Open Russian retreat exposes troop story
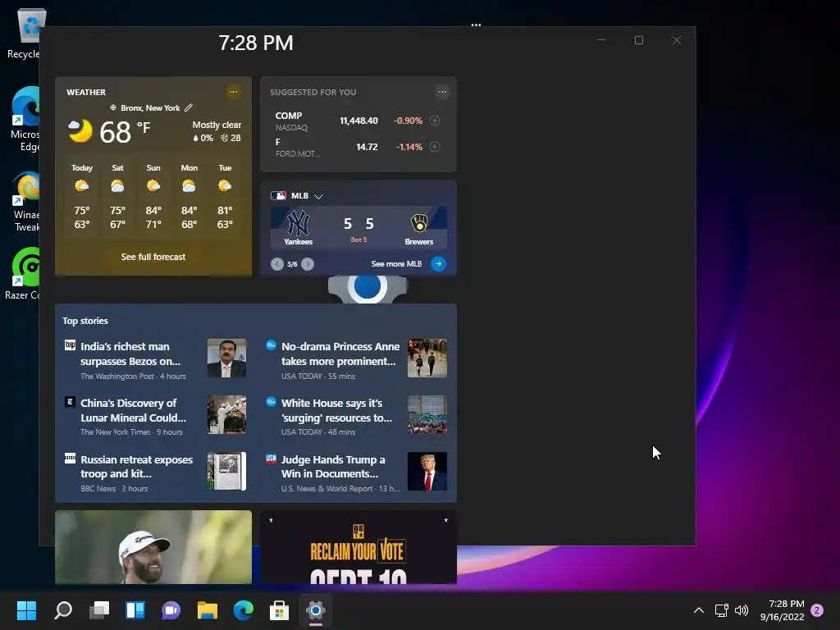840x630 pixels. coord(137,467)
